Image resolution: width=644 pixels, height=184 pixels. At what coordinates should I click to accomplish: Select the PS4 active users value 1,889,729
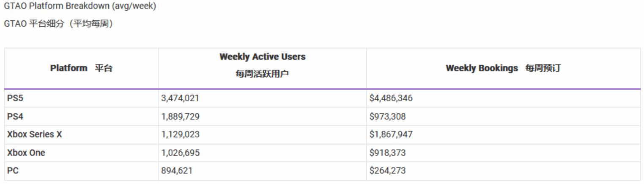pyautogui.click(x=180, y=117)
